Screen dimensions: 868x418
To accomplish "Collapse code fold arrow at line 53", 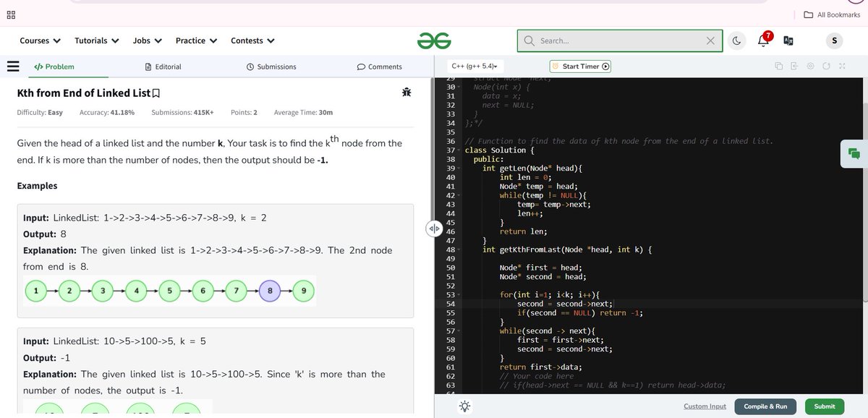I will coord(459,295).
